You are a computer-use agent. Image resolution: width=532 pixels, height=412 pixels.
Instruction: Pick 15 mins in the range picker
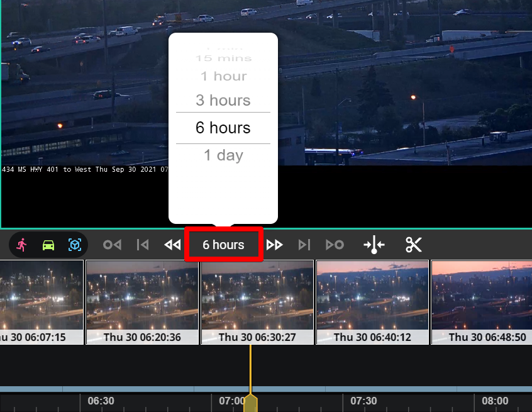pos(223,58)
